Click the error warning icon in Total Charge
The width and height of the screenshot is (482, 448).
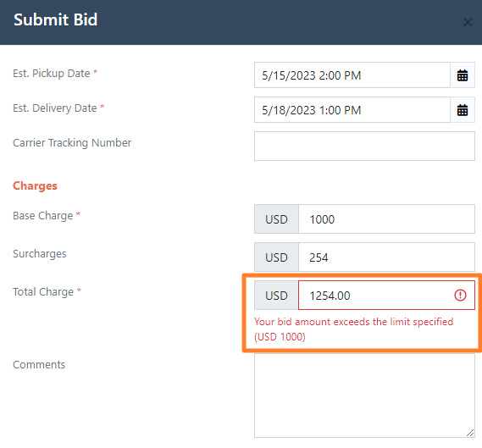(460, 296)
